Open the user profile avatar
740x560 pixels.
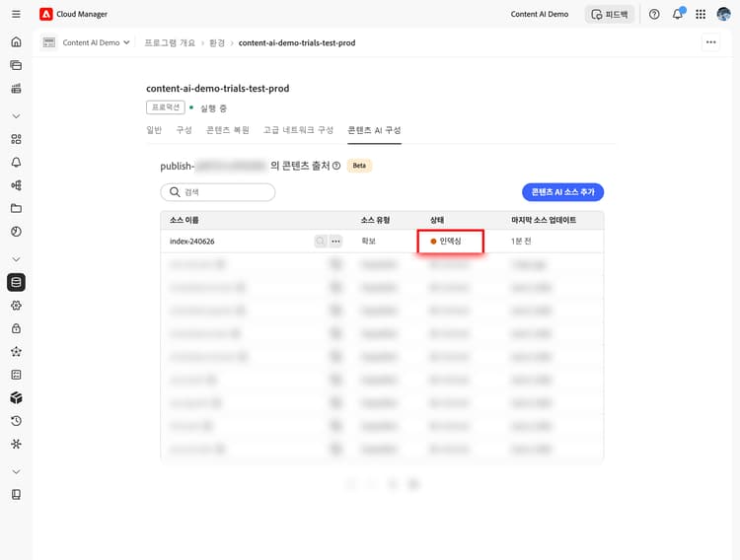tap(723, 14)
